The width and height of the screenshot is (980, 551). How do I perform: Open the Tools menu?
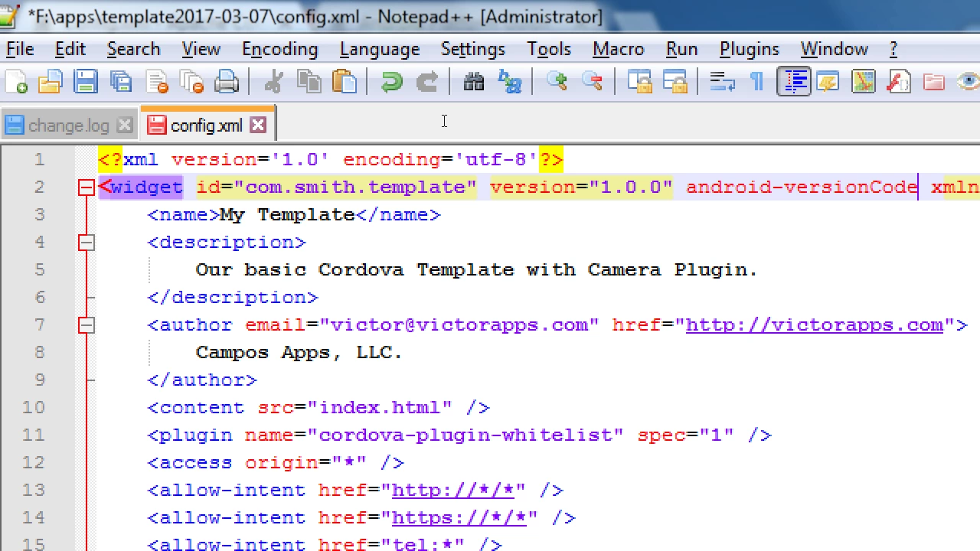(549, 49)
